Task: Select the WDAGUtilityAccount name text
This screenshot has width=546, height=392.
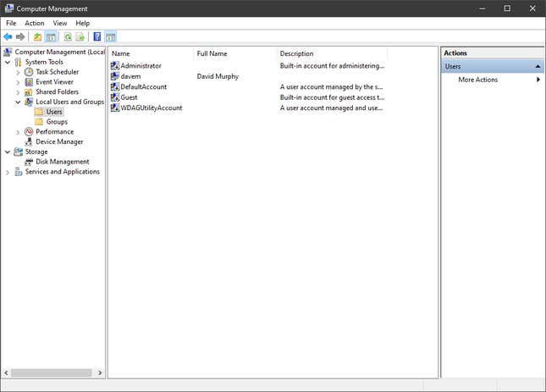Action: (x=152, y=108)
